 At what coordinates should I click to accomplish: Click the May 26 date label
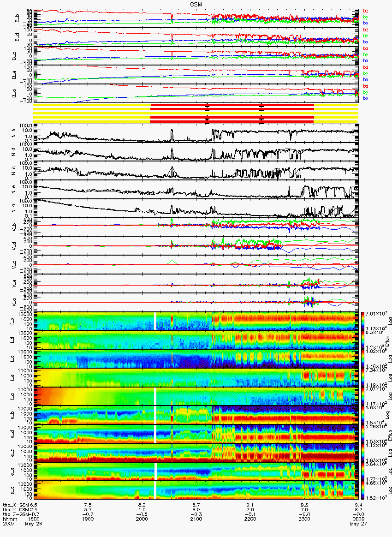34,524
